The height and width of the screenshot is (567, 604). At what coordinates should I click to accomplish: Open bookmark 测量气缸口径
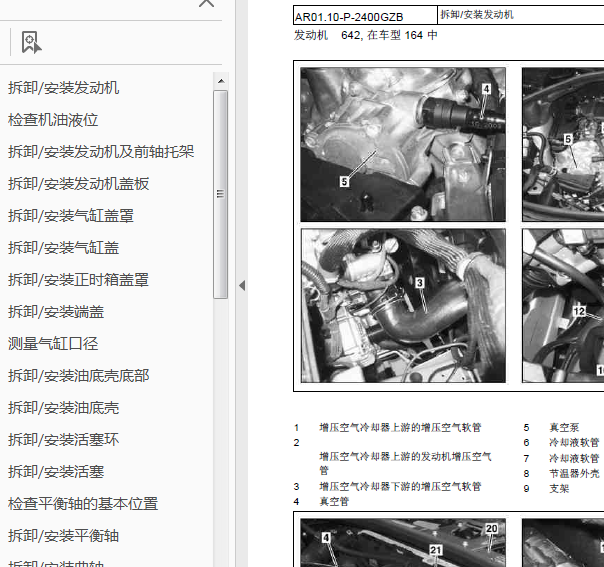pos(53,344)
